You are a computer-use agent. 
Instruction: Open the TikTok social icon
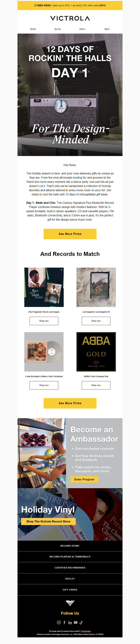(x=81, y=622)
